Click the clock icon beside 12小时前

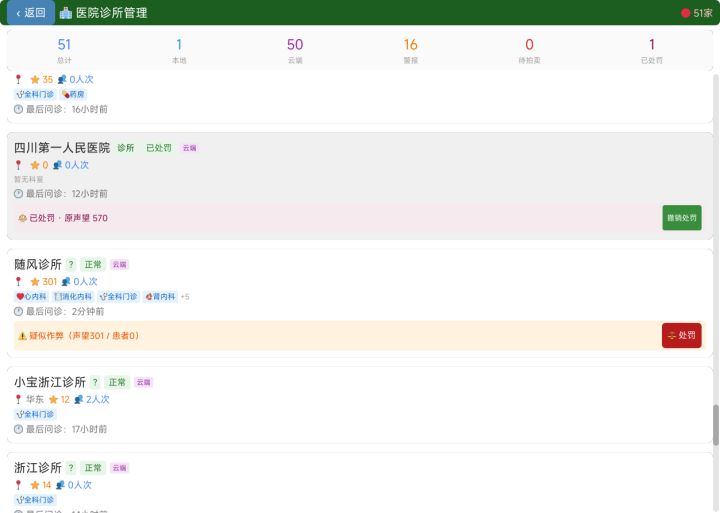[18, 194]
